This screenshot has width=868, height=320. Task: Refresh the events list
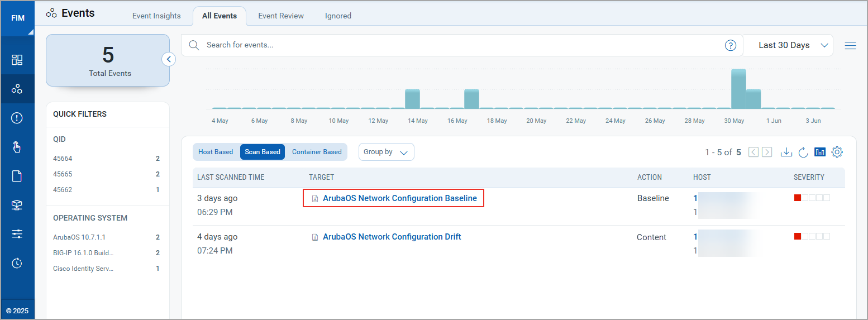pos(803,152)
